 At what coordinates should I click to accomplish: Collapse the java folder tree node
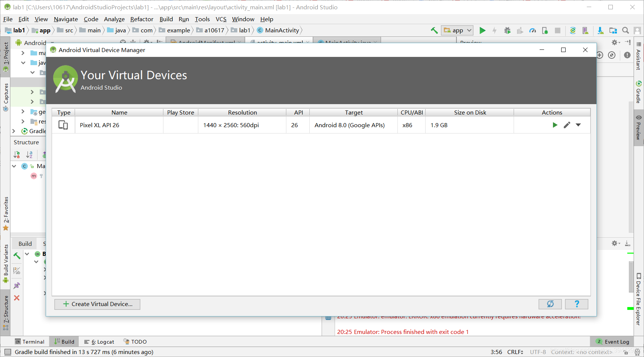click(x=23, y=62)
